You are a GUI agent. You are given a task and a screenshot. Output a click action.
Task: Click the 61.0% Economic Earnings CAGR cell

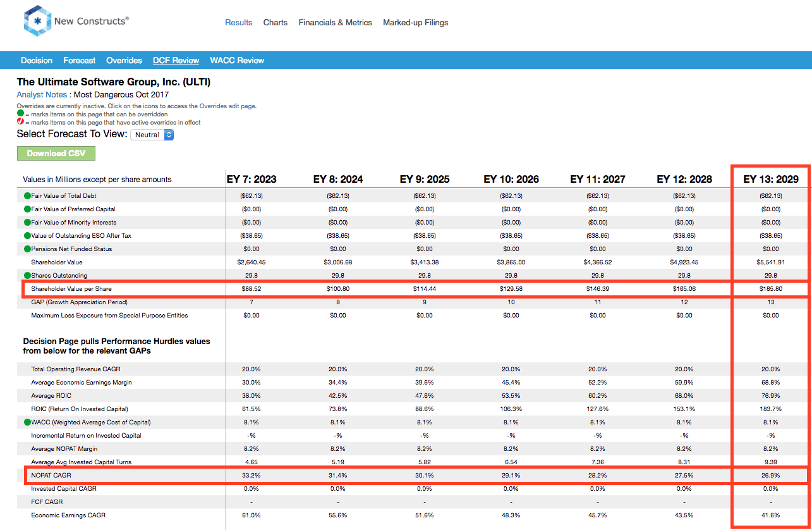pos(251,515)
